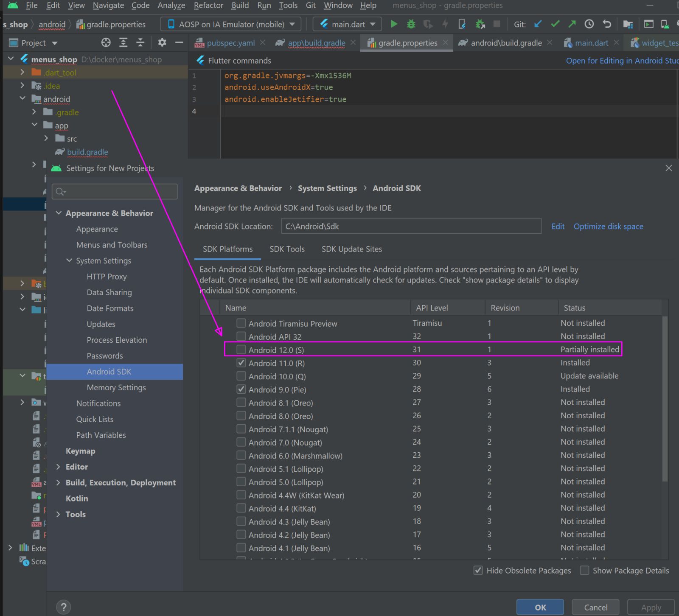This screenshot has height=616, width=679.
Task: Click the expand all tree icon
Action: (x=123, y=42)
